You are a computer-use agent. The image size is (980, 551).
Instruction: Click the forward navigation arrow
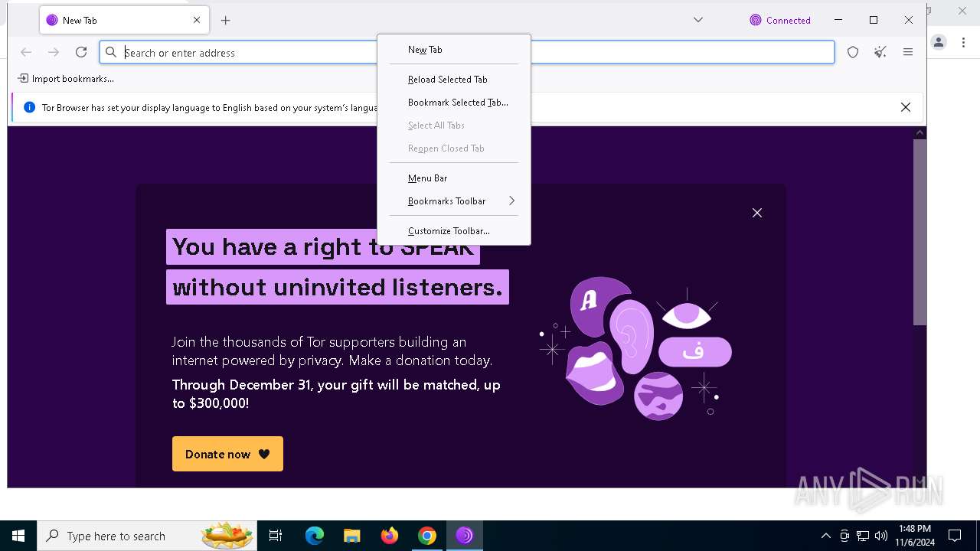click(x=54, y=52)
